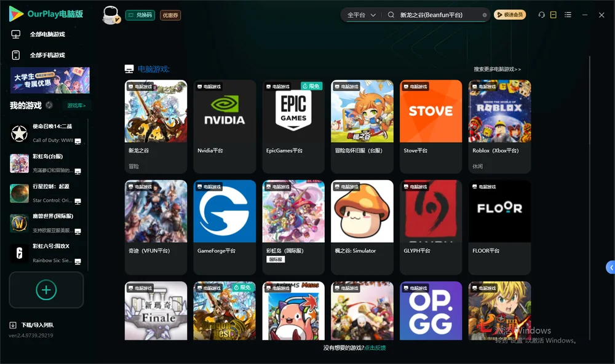Select the Stove平台 card
615x364 pixels.
(x=431, y=126)
